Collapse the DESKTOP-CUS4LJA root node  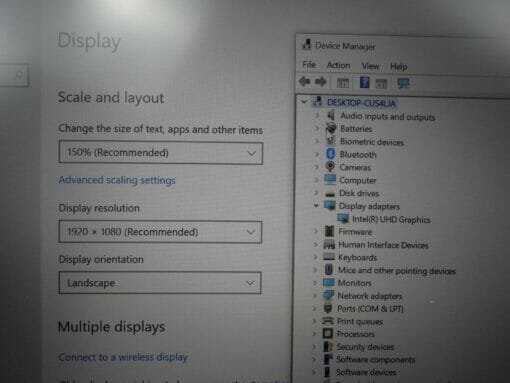(x=304, y=101)
